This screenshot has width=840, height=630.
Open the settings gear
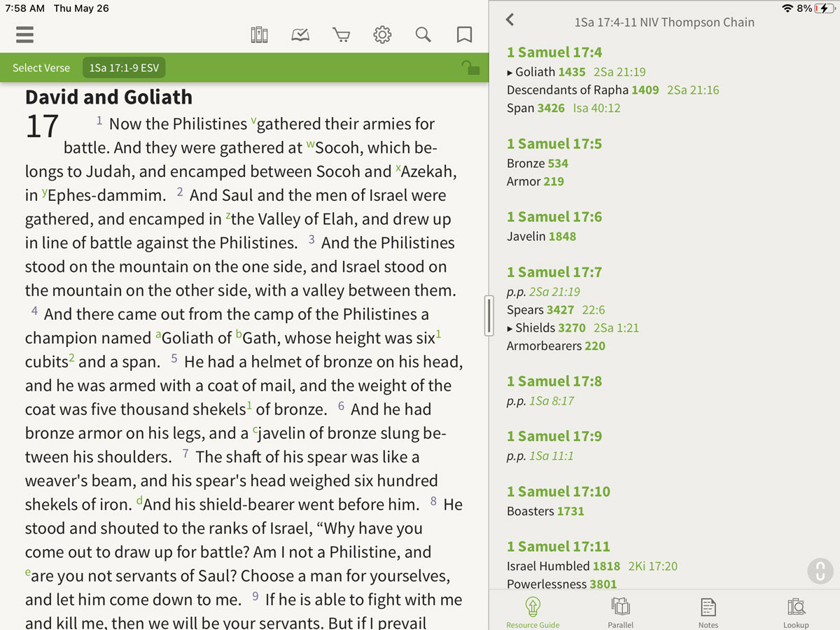[x=382, y=34]
